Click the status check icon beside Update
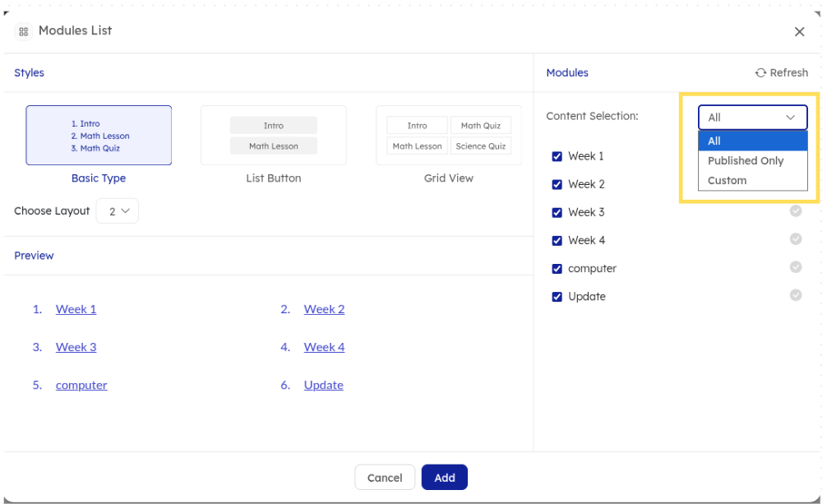Image resolution: width=827 pixels, height=504 pixels. (x=796, y=295)
